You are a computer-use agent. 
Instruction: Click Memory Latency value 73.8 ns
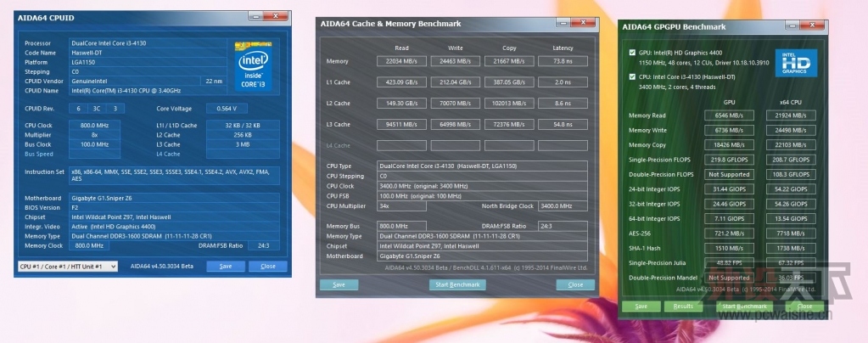tap(563, 61)
